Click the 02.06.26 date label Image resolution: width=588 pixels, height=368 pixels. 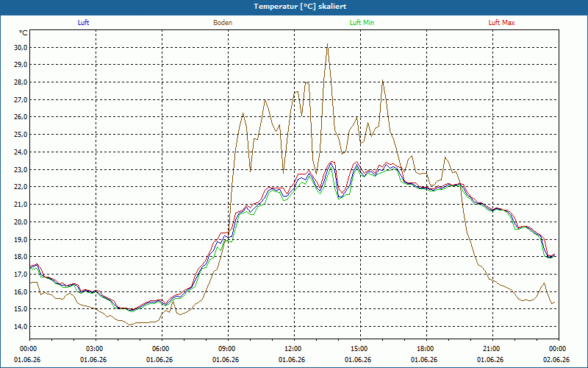point(556,359)
